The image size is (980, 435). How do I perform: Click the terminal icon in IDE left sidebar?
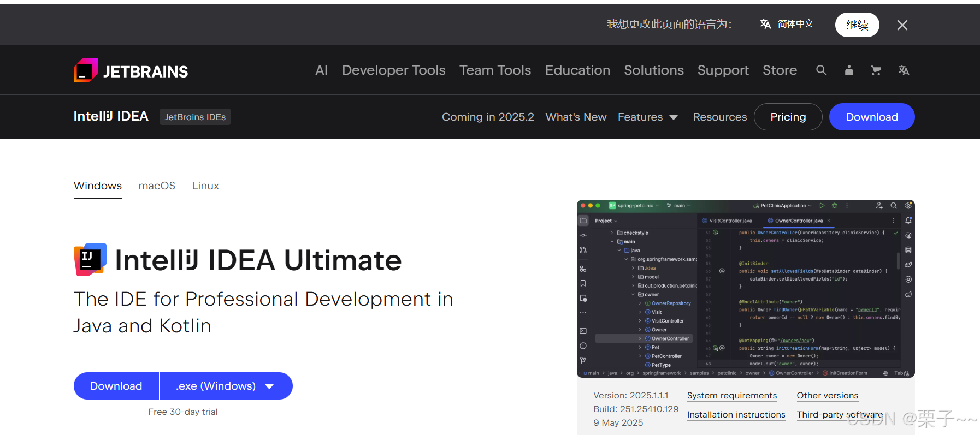click(583, 331)
